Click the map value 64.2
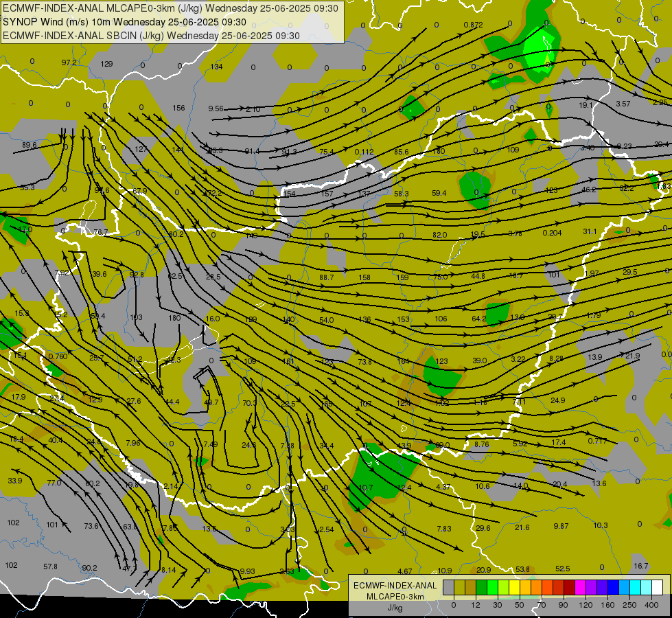The image size is (672, 618). (x=478, y=319)
